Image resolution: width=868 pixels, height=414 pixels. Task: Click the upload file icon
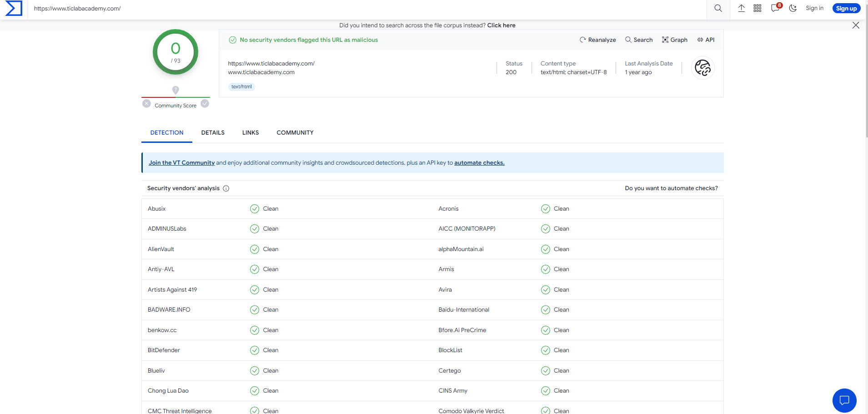coord(741,8)
